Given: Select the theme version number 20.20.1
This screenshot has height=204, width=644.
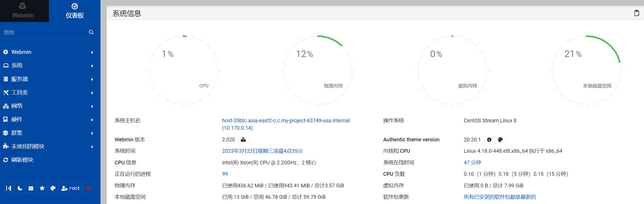Looking at the screenshot, I should pyautogui.click(x=472, y=140).
